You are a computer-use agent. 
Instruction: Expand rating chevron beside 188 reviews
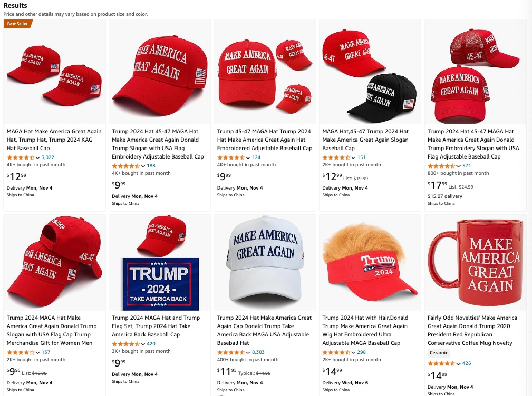pos(143,166)
